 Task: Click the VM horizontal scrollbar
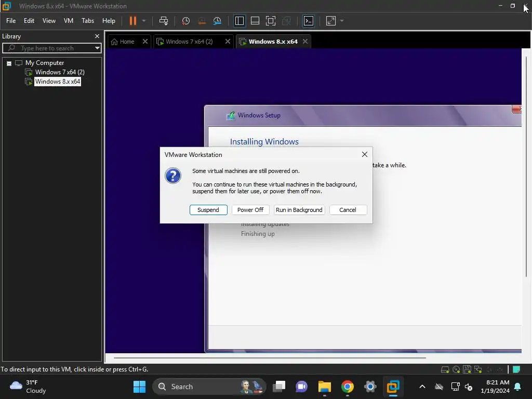270,357
